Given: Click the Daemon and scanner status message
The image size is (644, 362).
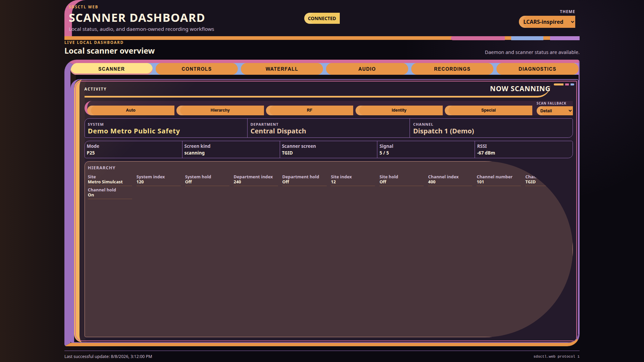Looking at the screenshot, I should click(x=532, y=52).
